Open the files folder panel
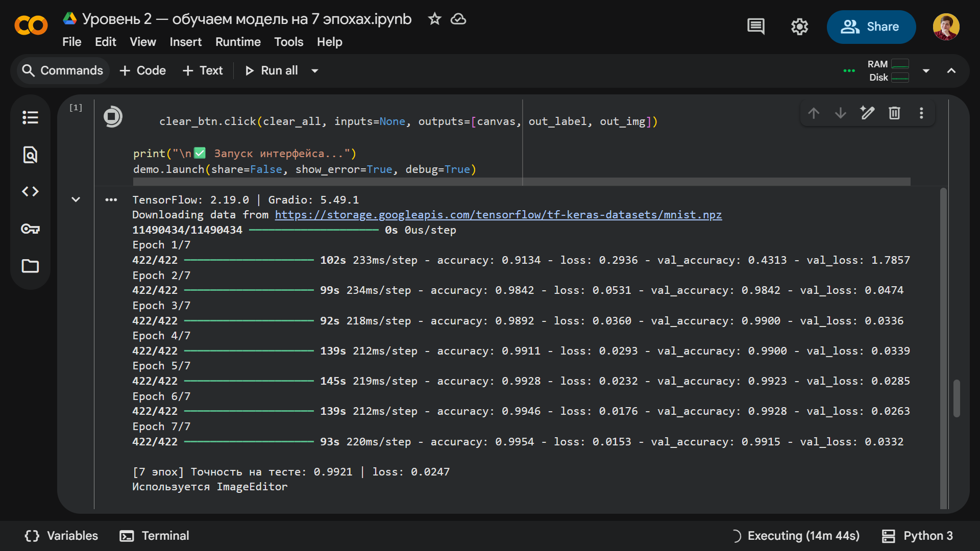 [x=30, y=266]
